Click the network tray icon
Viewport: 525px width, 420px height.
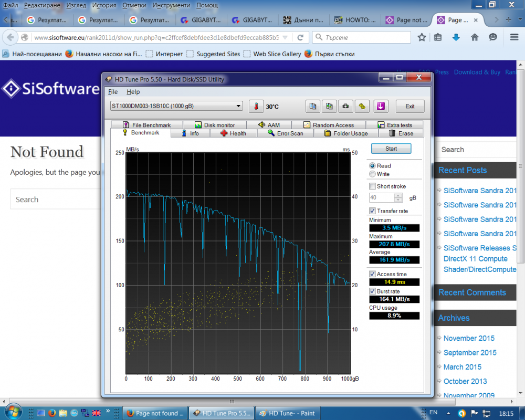coord(486,413)
